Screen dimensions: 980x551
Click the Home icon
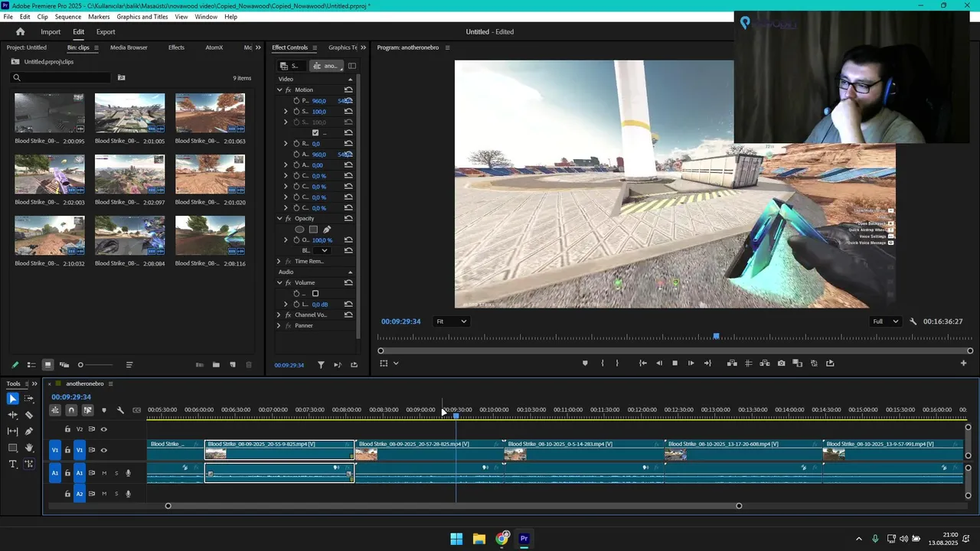coord(21,32)
